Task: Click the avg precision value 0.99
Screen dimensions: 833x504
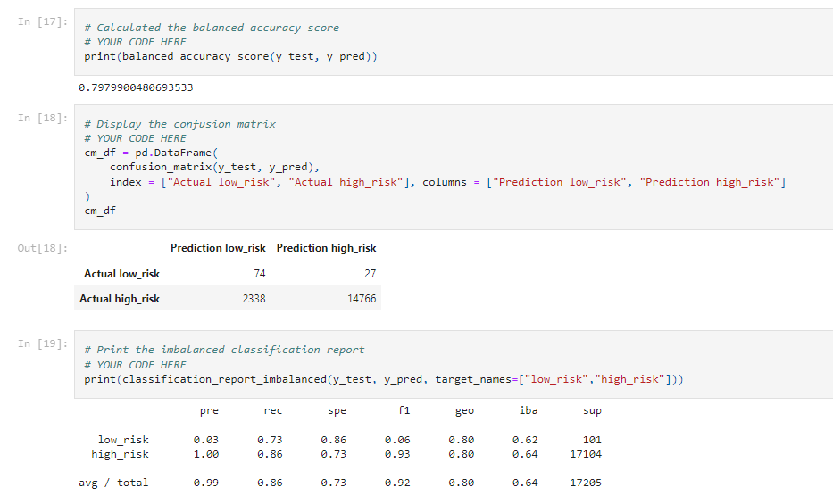Action: click(206, 483)
